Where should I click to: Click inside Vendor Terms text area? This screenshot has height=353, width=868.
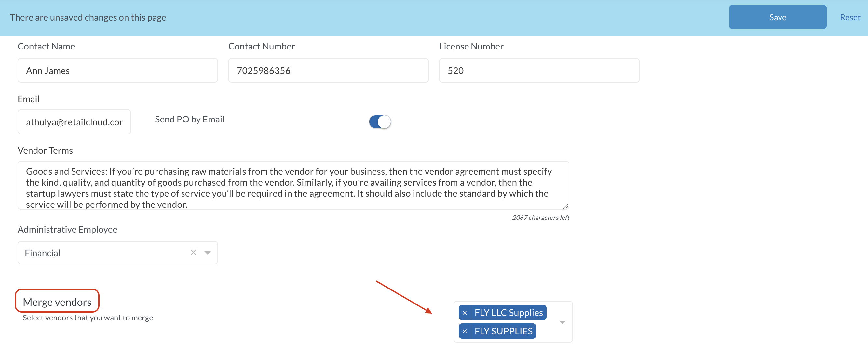pyautogui.click(x=293, y=185)
